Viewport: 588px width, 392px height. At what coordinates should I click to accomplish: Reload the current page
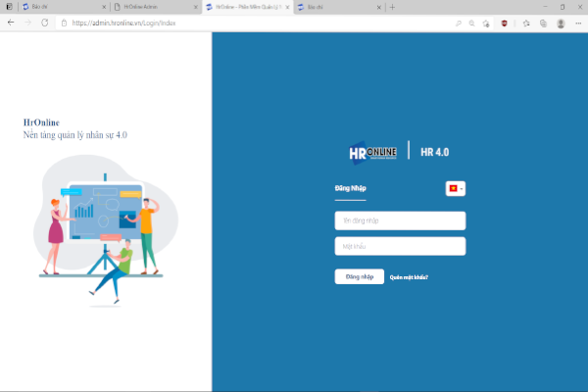click(45, 23)
